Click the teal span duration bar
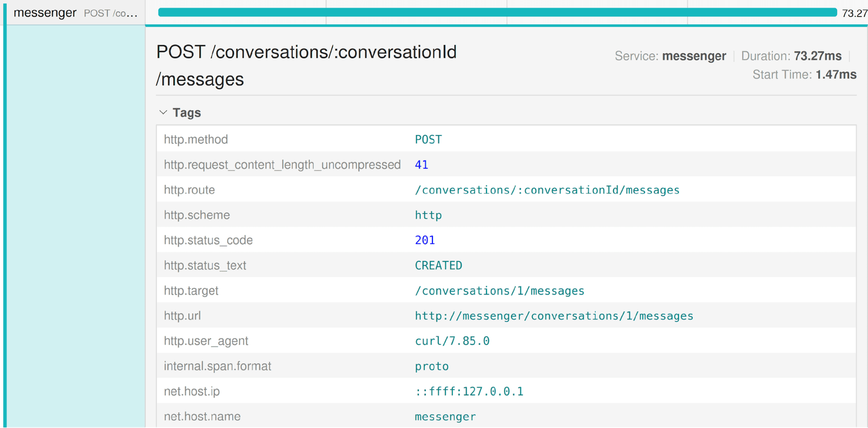Viewport: 868px width, 428px height. pos(497,12)
